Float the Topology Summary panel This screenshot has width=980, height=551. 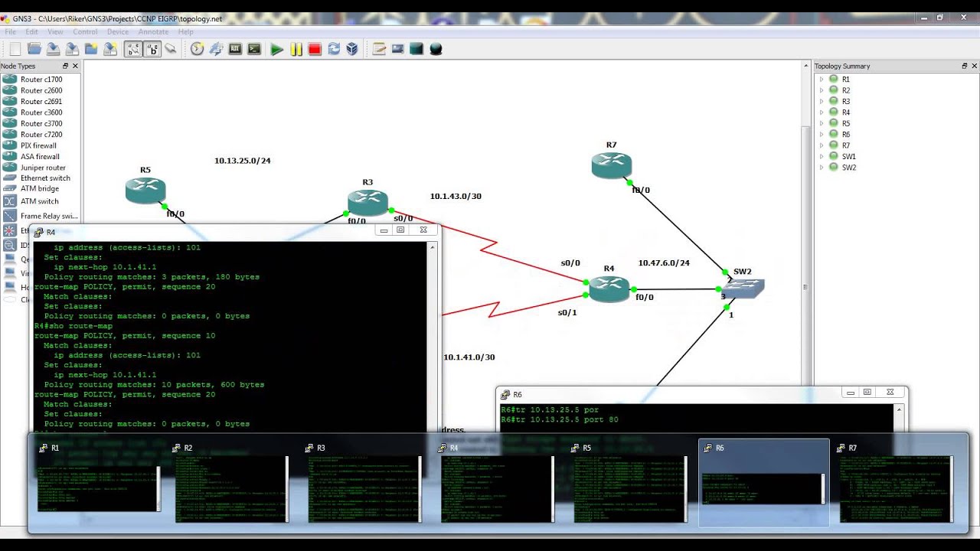(964, 67)
